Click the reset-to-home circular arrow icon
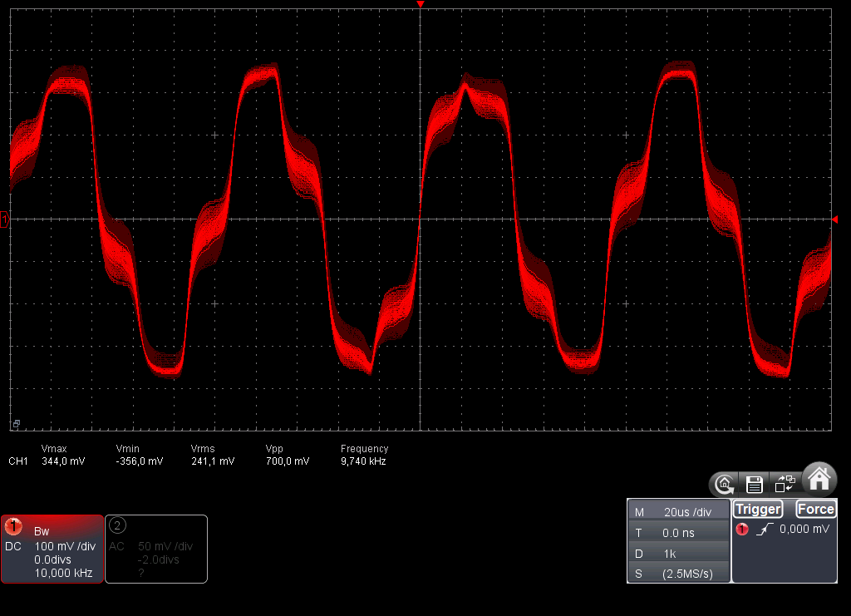851x616 pixels. pos(725,483)
